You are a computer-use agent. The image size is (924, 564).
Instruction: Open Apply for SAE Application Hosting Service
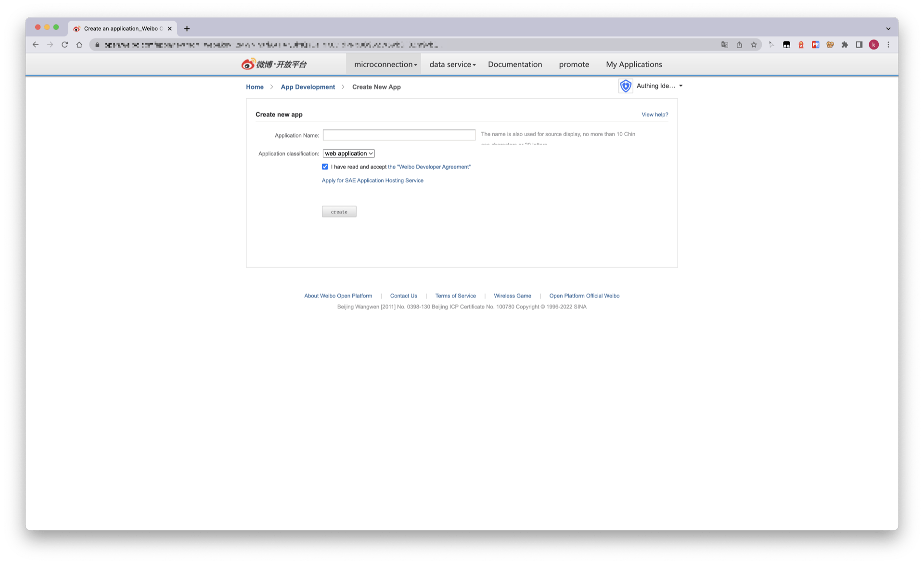pos(372,180)
